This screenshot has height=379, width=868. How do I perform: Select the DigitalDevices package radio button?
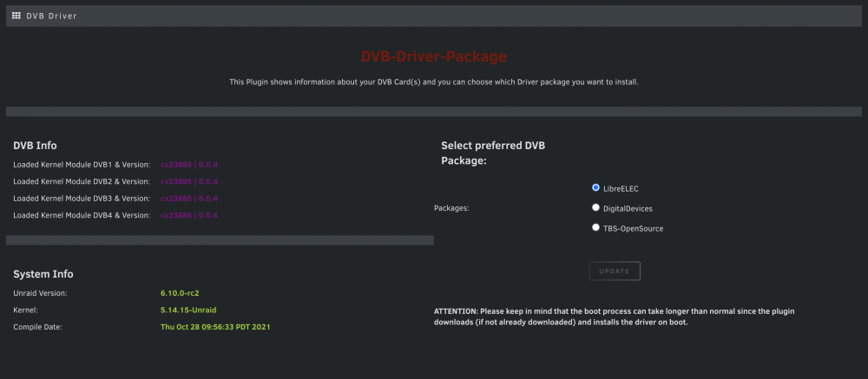click(x=595, y=207)
